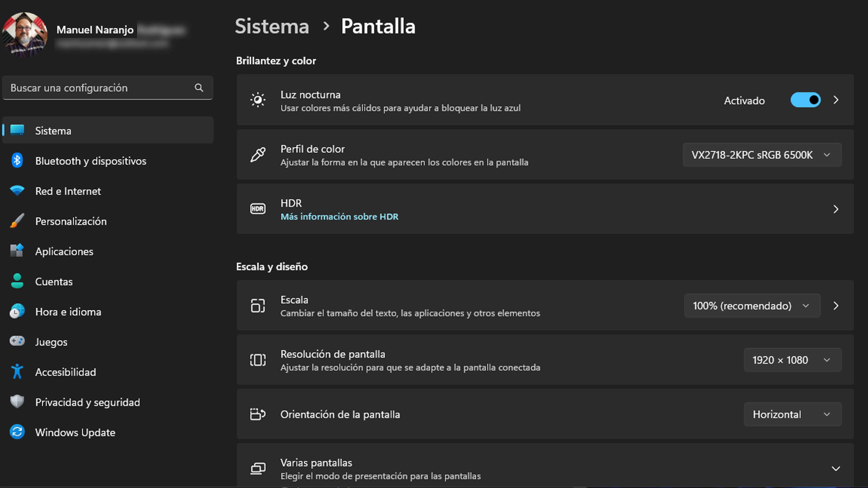
Task: Click the Sistema monitor icon in sidebar
Action: coord(17,130)
